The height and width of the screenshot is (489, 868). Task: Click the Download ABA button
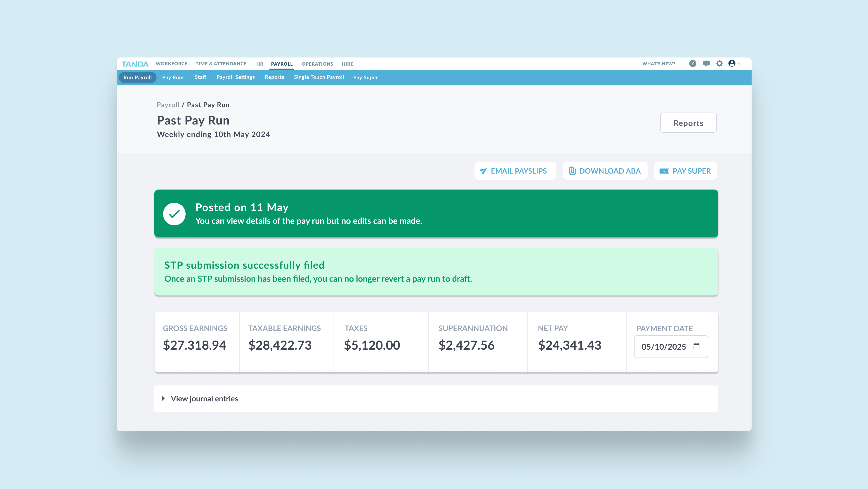[x=605, y=171]
